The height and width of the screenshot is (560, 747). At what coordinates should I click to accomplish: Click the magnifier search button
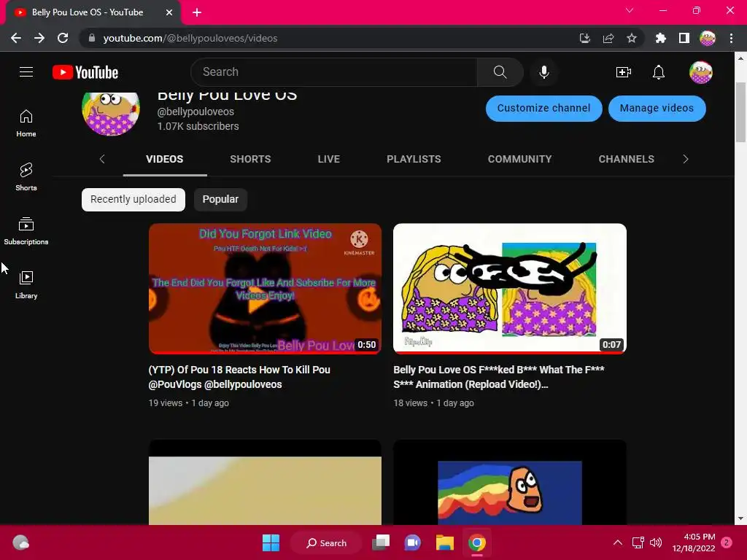[x=500, y=72]
